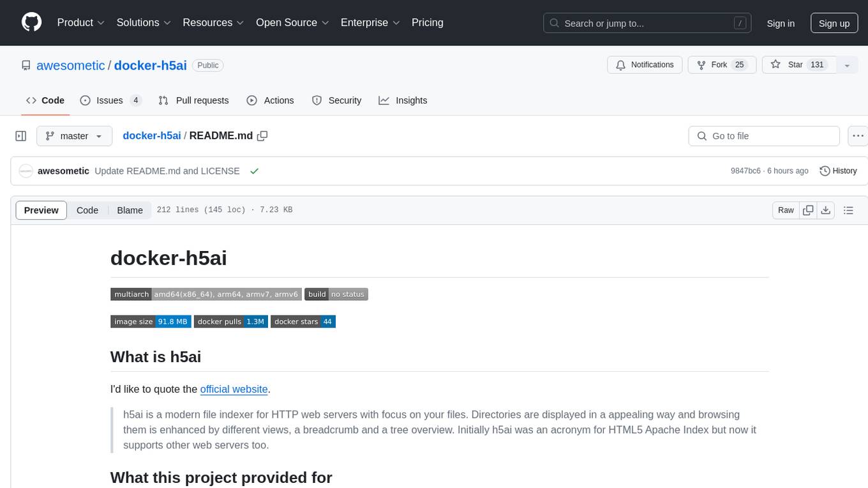868x488 pixels.
Task: Select the Preview view toggle
Action: point(41,210)
